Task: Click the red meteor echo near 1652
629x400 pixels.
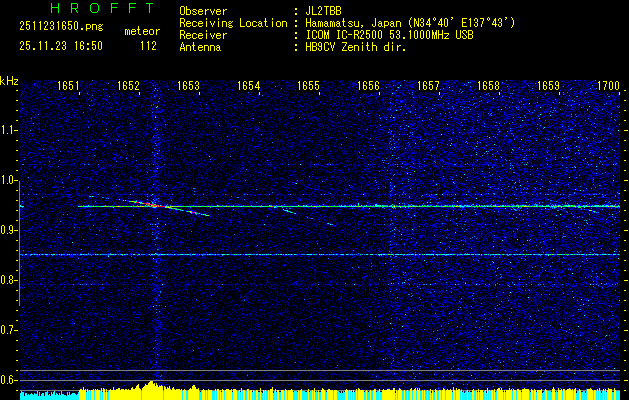Action: (153, 205)
